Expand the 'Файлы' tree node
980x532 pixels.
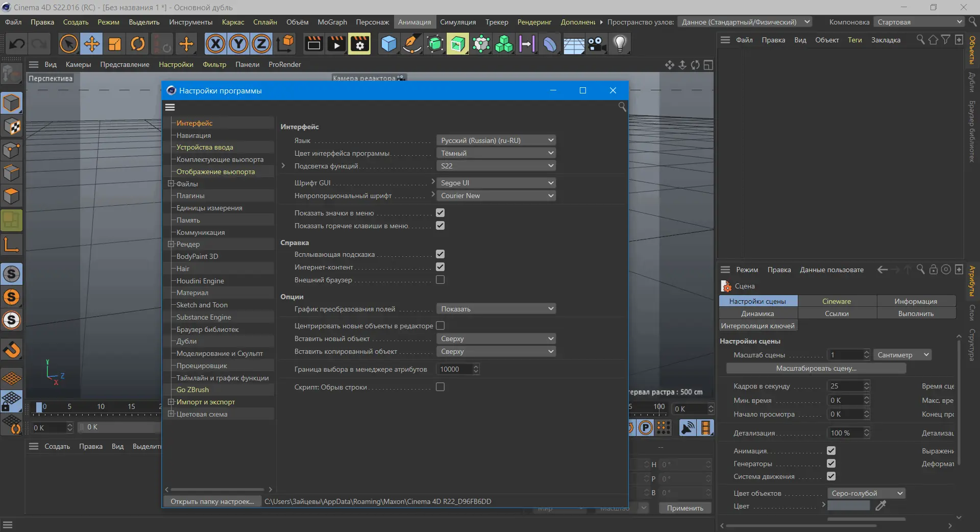click(171, 184)
